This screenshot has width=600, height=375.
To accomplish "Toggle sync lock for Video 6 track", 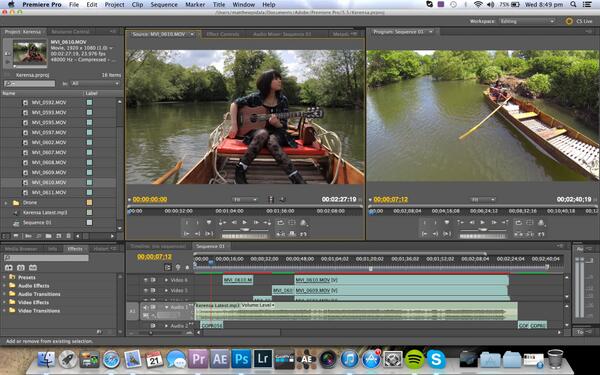I will [153, 280].
